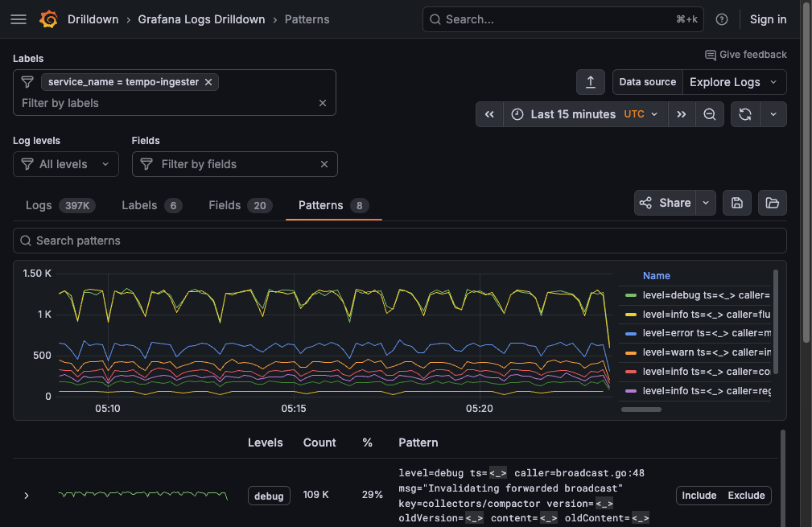812x527 pixels.
Task: Save the current exploration via floppy icon
Action: (x=736, y=203)
